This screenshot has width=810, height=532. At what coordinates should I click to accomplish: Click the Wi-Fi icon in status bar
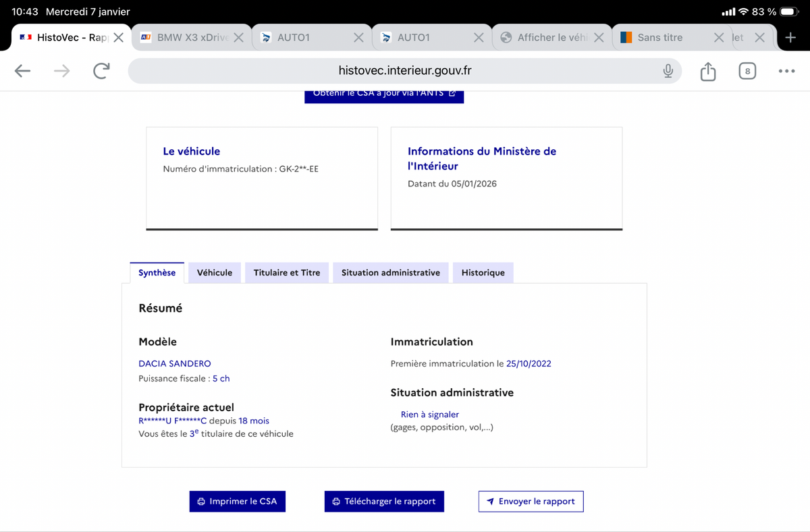coord(743,12)
